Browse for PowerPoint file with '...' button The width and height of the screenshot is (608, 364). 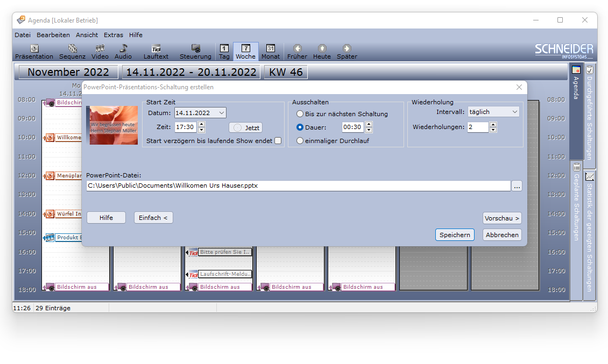point(517,185)
